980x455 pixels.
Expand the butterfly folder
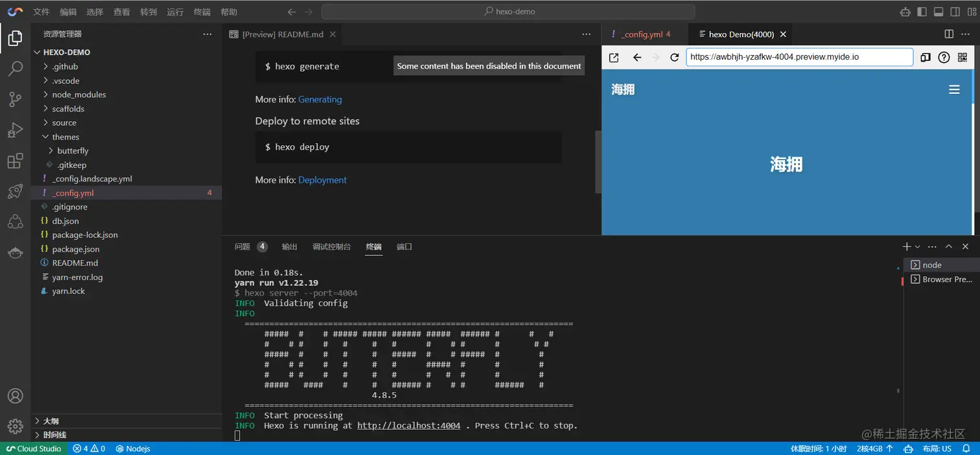pyautogui.click(x=126, y=150)
